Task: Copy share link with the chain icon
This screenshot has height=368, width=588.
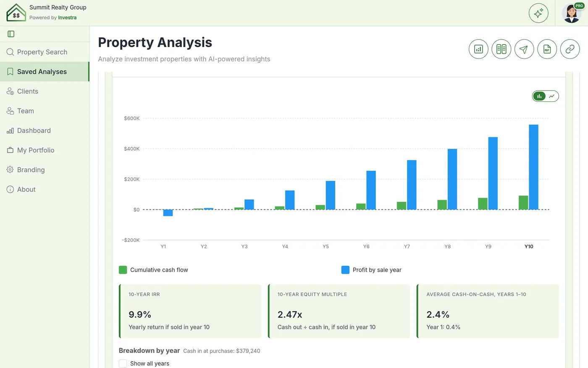Action: [x=570, y=49]
